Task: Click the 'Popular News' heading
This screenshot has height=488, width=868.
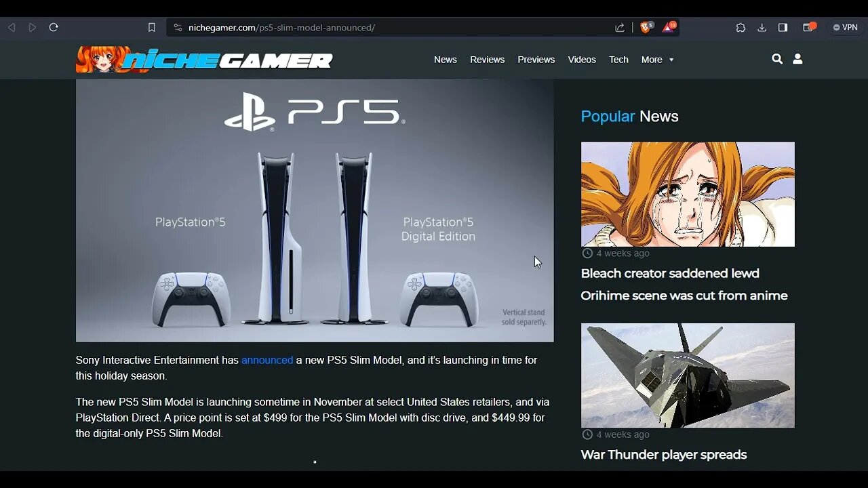Action: (x=630, y=117)
